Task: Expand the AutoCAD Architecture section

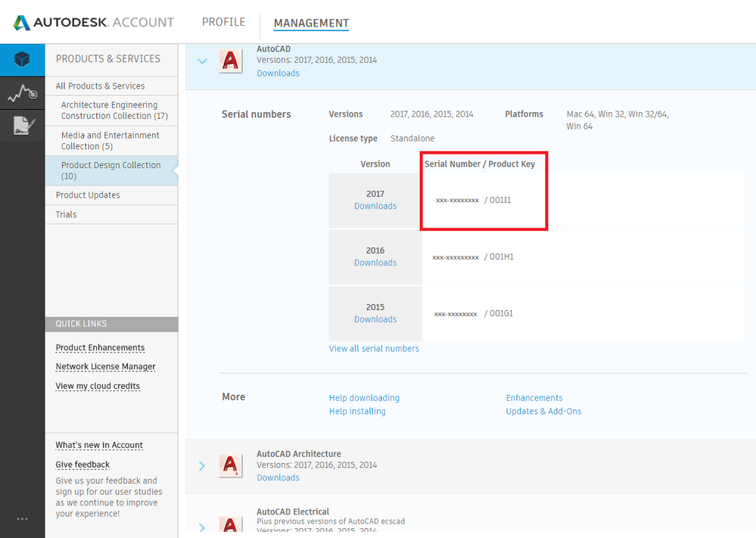Action: pos(202,465)
